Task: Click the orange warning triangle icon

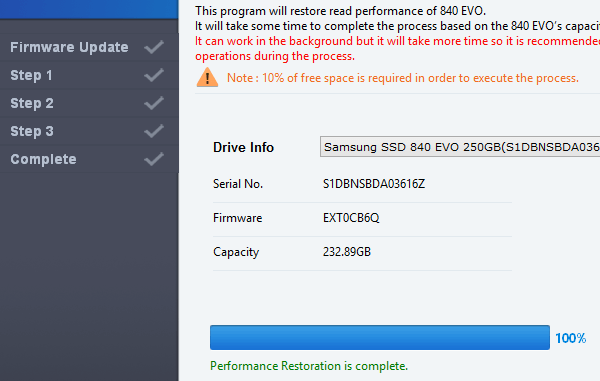Action: pos(207,77)
